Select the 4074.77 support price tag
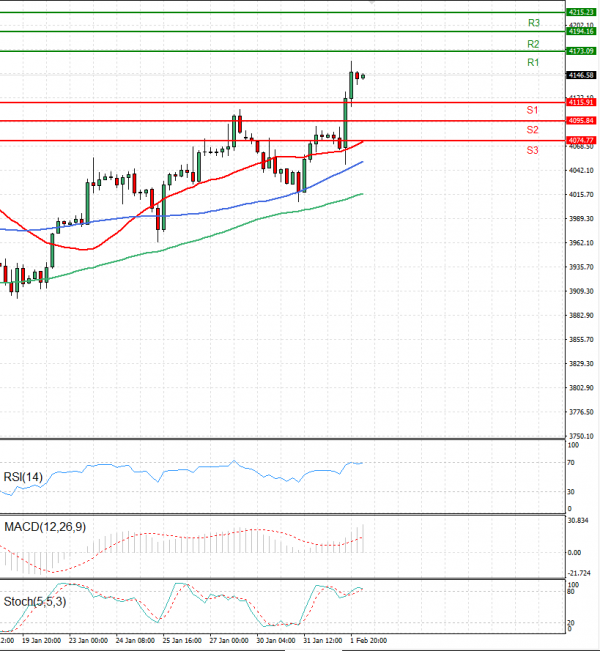600x651 pixels. [x=581, y=140]
